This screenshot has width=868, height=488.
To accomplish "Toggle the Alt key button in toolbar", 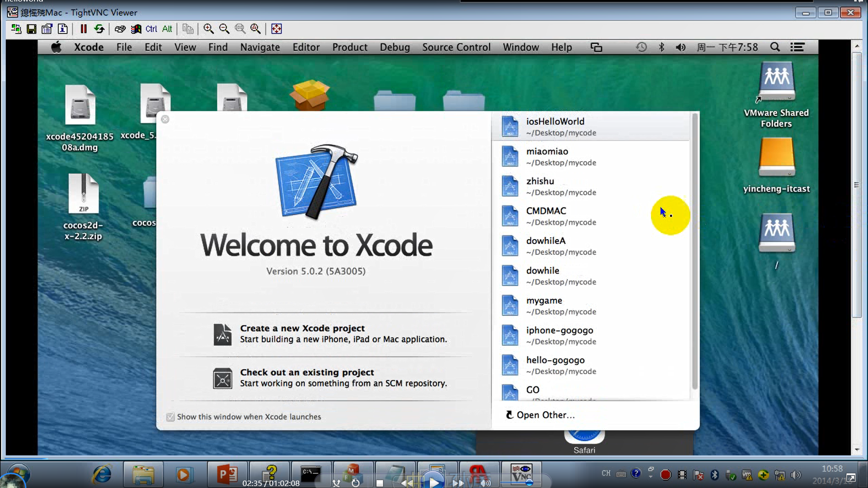I will (167, 29).
